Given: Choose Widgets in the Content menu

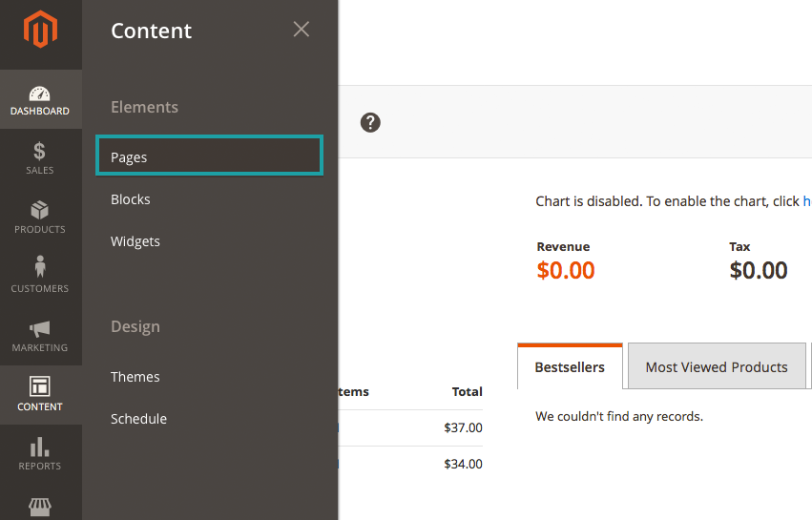Looking at the screenshot, I should point(135,241).
